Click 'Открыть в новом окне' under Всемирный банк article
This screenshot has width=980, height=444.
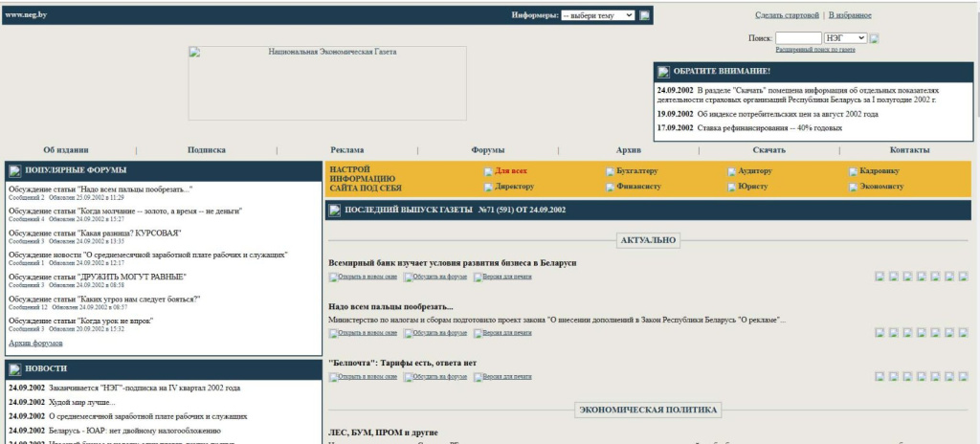coord(367,277)
